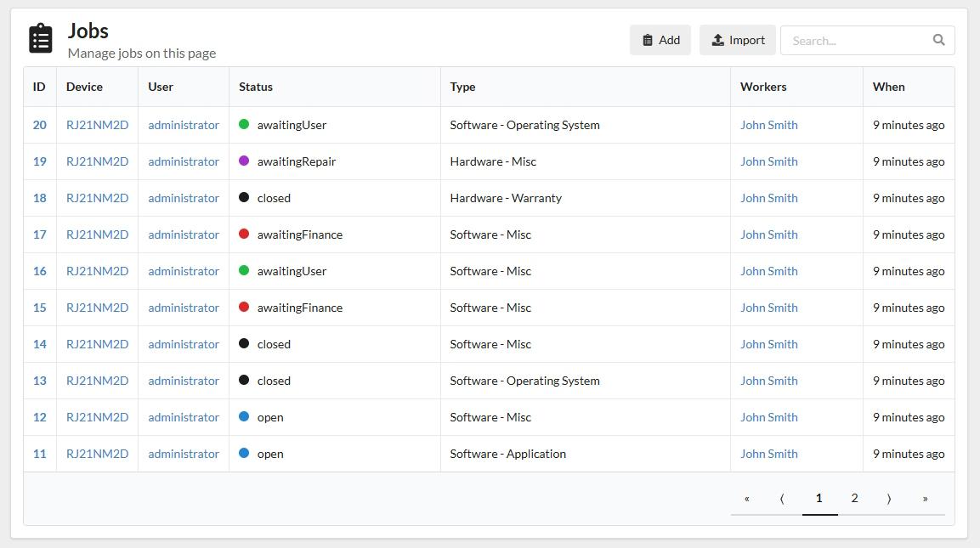Select page 1 in pagination
Image resolution: width=980 pixels, height=548 pixels.
(x=819, y=499)
